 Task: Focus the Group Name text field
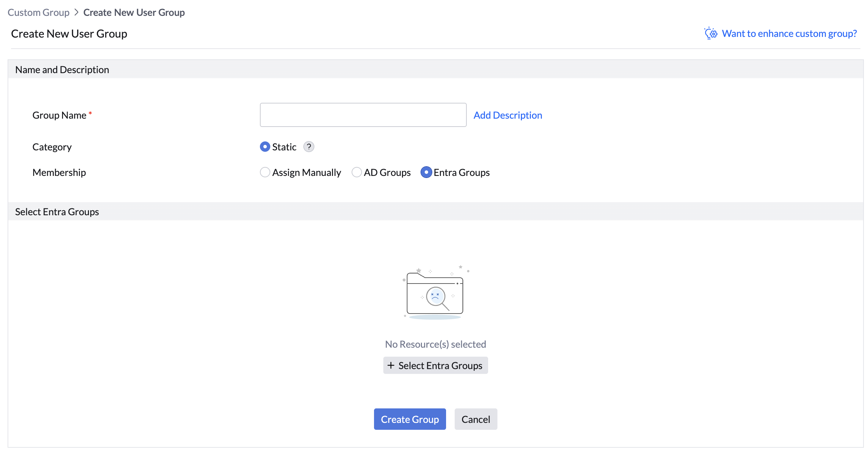[363, 115]
